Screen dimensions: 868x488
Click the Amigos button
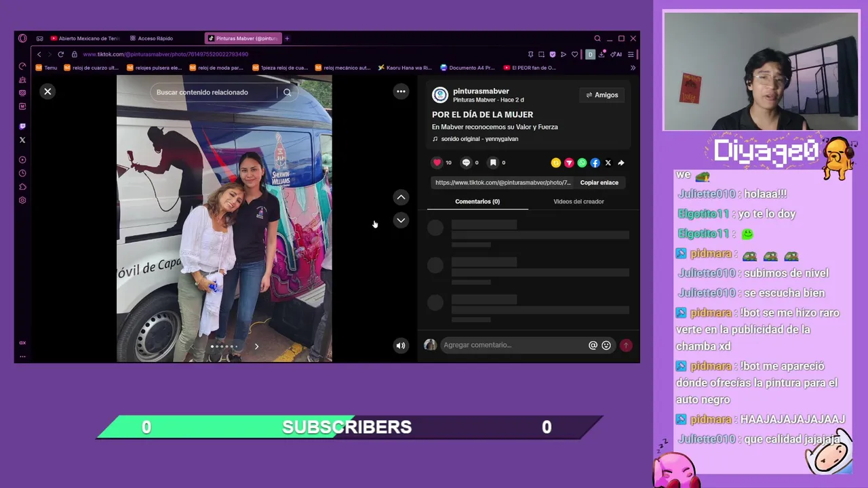pyautogui.click(x=602, y=95)
